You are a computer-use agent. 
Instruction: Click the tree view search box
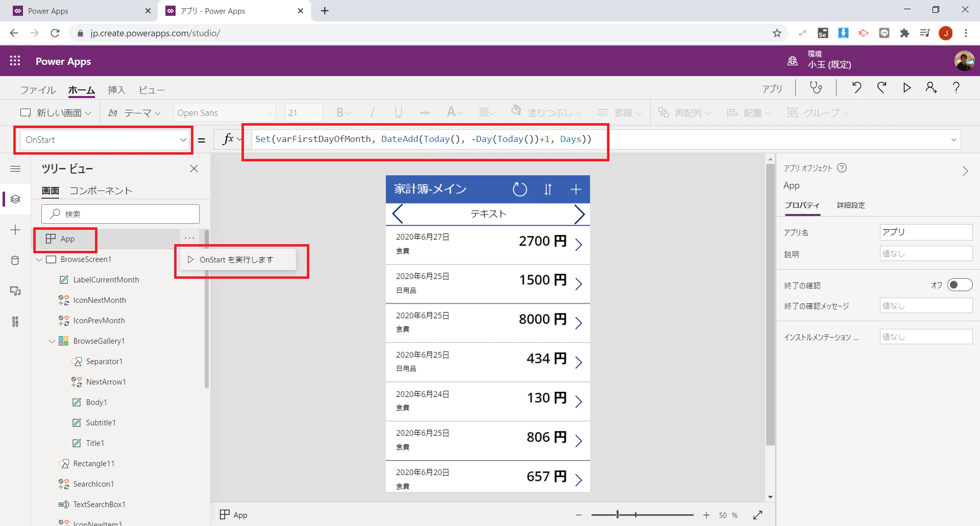(120, 214)
